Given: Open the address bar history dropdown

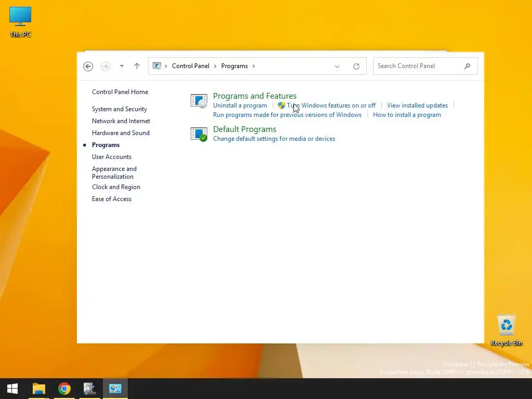Looking at the screenshot, I should pos(337,66).
